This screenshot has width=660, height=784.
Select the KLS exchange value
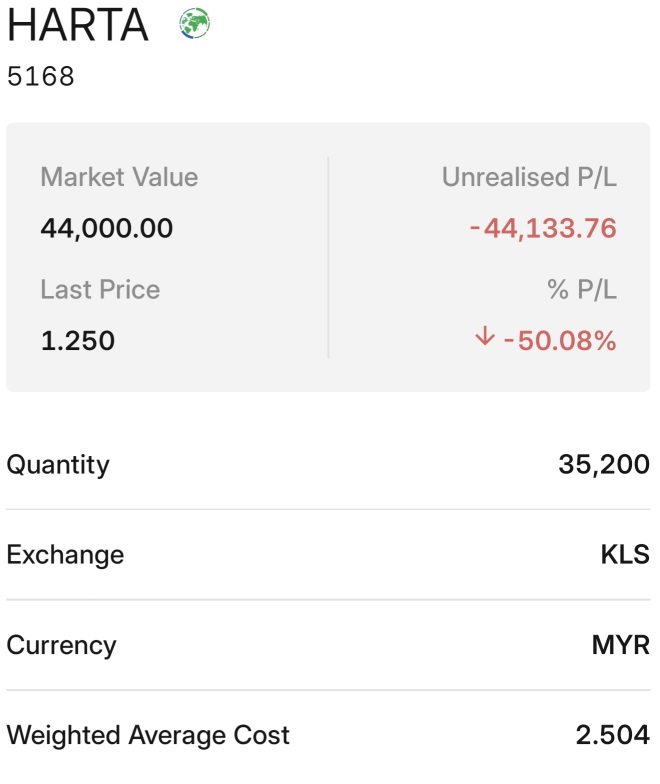click(625, 554)
